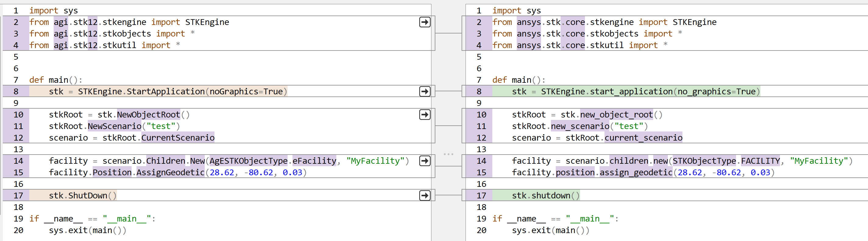Select 'agi' in left pane line 2
868x241 pixels.
pyautogui.click(x=61, y=22)
